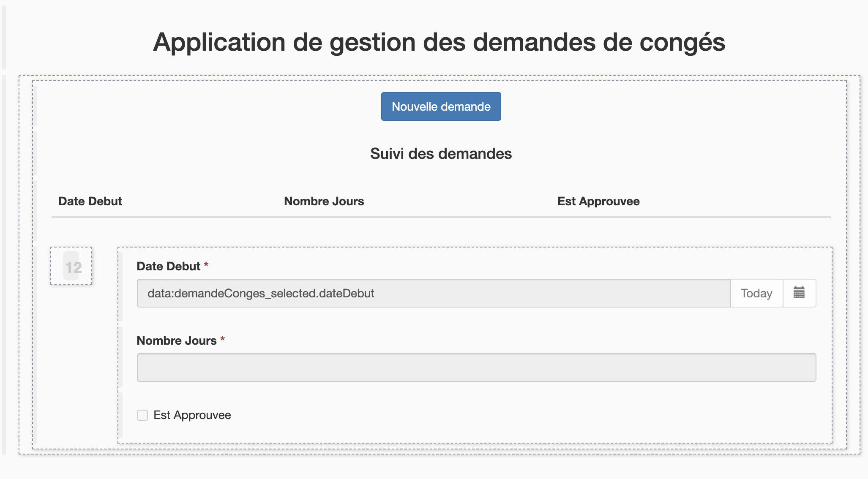Select the Suivi des demandes heading
The height and width of the screenshot is (479, 868).
(441, 154)
